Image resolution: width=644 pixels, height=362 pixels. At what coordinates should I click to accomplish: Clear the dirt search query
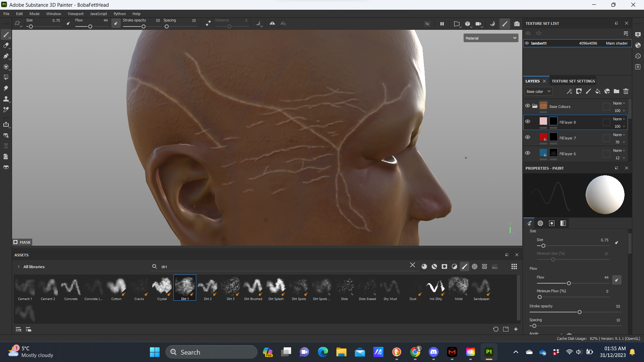coord(413,265)
